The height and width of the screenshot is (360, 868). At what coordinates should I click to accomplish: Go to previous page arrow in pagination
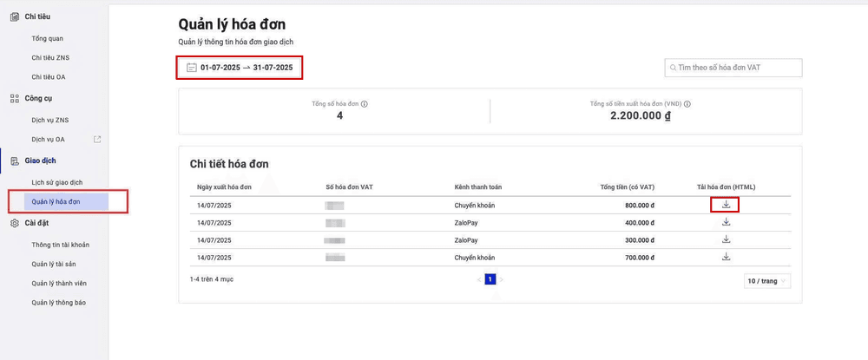click(x=478, y=279)
